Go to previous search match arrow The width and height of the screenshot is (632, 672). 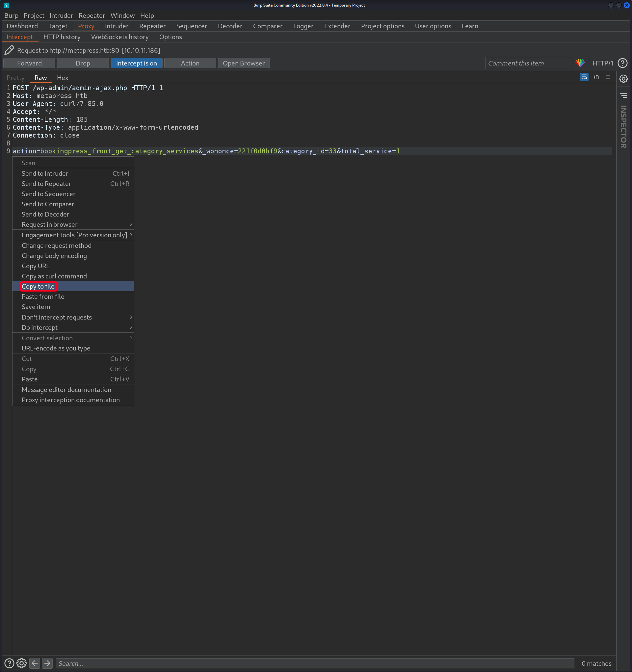[x=35, y=663]
